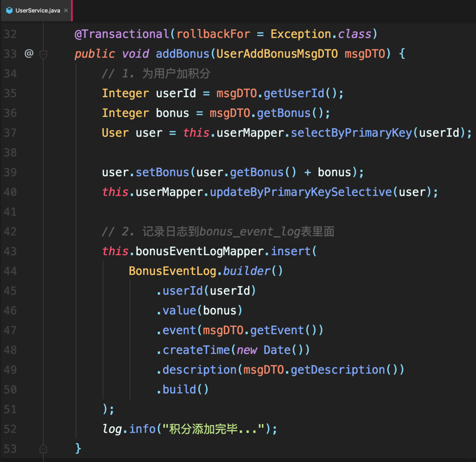Click bonusEventLogMapper on line 43
The width and height of the screenshot is (476, 462).
(200, 251)
